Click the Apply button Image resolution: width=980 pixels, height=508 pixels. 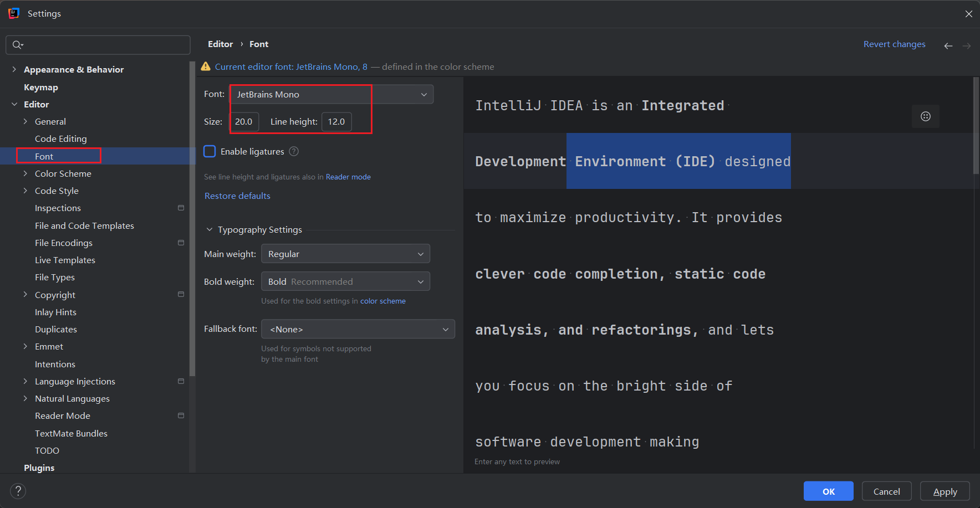[945, 491]
